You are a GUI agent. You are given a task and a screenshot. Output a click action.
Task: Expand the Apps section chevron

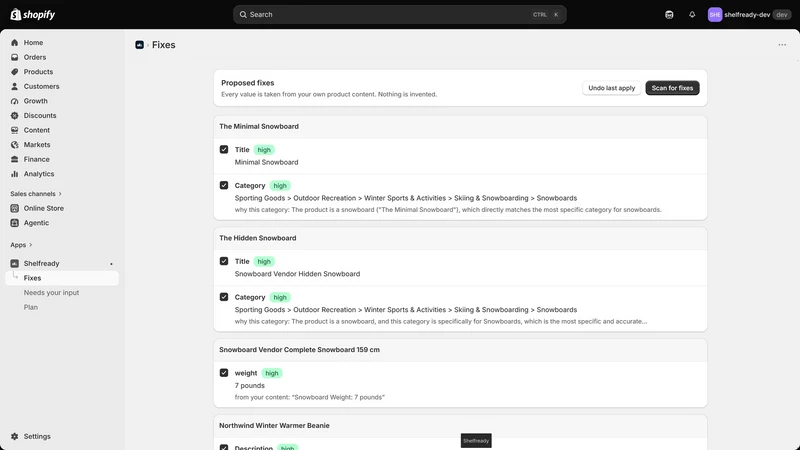[31, 245]
